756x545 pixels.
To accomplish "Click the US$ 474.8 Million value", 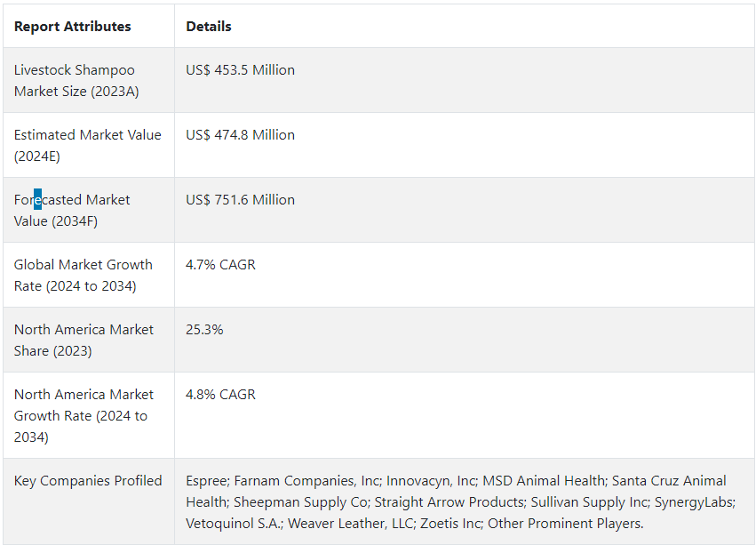I will (x=240, y=135).
